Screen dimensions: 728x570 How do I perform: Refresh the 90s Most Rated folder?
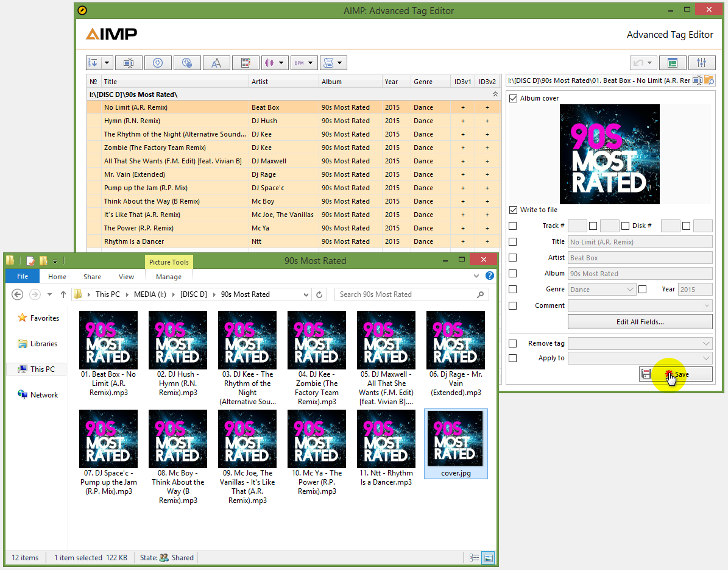point(319,294)
